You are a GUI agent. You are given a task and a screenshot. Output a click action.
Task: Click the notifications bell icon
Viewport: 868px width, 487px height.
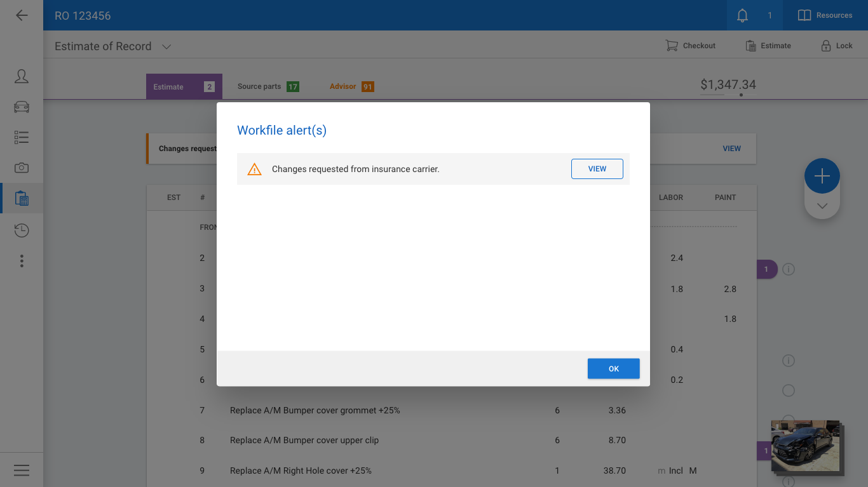pos(742,15)
